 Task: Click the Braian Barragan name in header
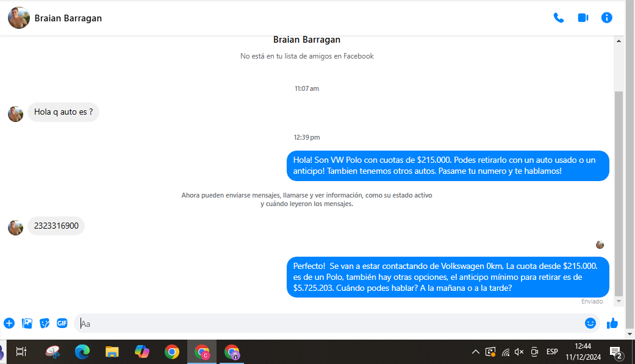68,18
